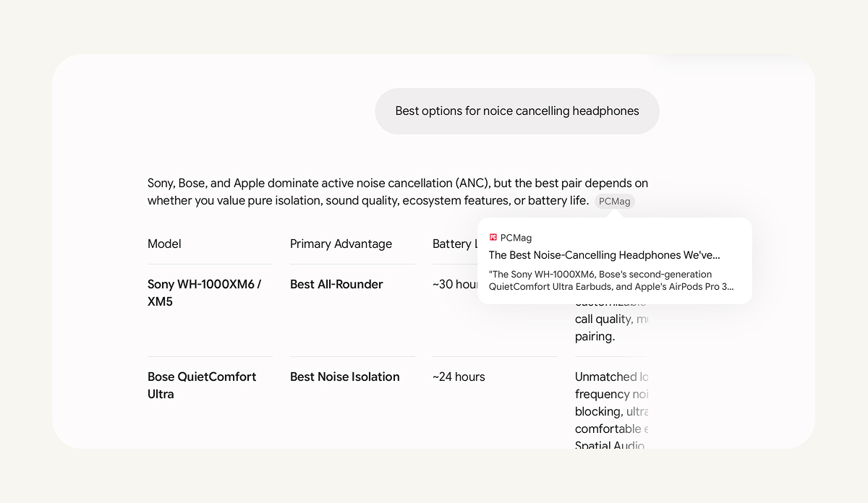Select the Bose QuietComfort Ultra cell
868x503 pixels.
(x=202, y=385)
